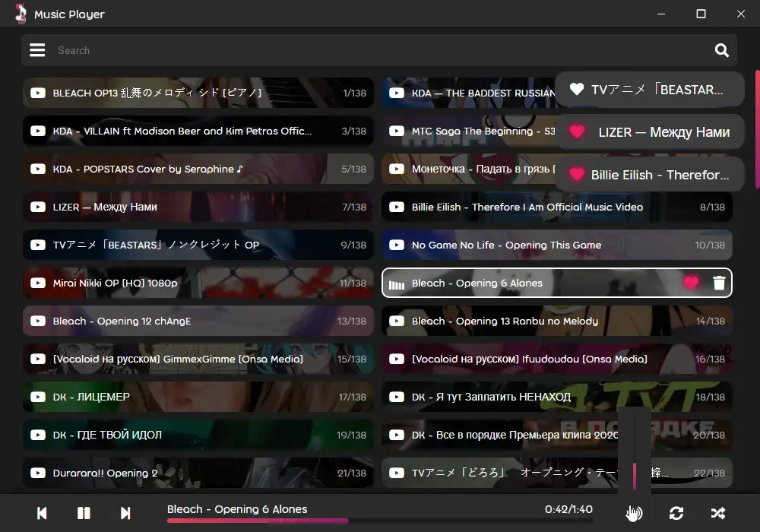This screenshot has height=532, width=760.
Task: Select LIZER — Между Нами row 7/138
Action: 198,207
